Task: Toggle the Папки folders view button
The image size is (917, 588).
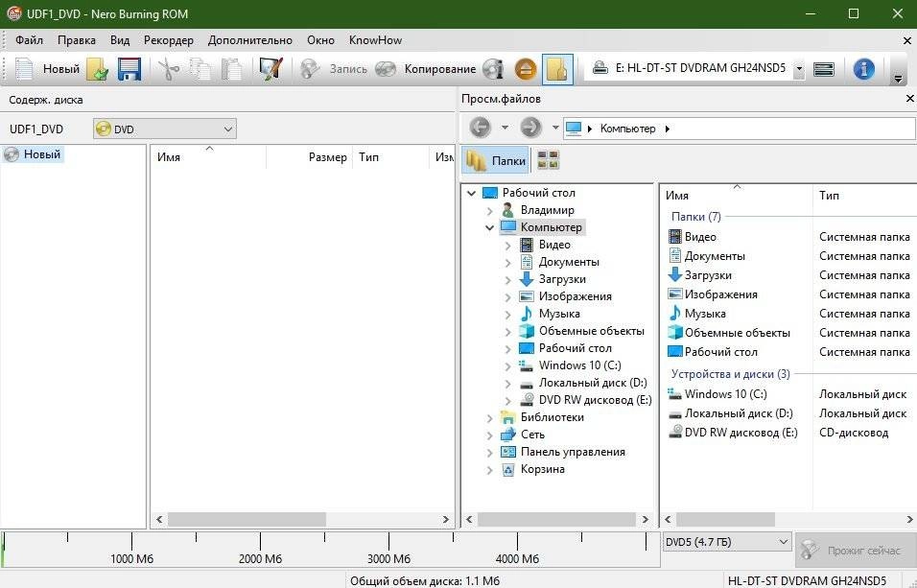Action: 496,160
